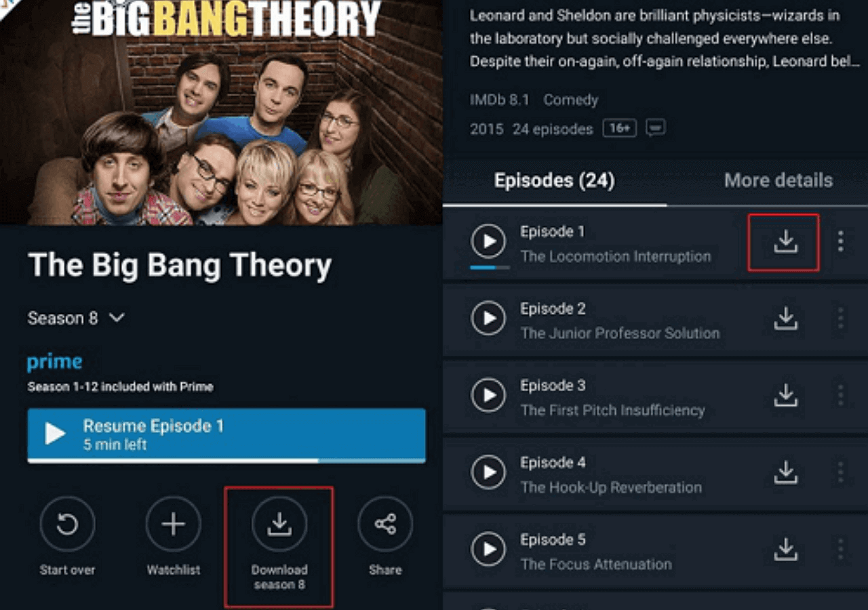The width and height of the screenshot is (868, 610).
Task: Download Episode 5 The Focus Attenuation
Action: point(785,550)
